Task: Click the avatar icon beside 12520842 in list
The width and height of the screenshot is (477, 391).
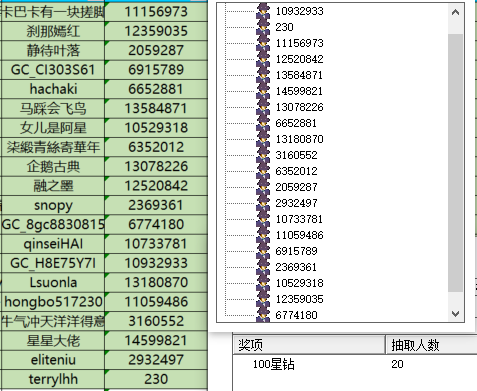Action: pos(263,59)
